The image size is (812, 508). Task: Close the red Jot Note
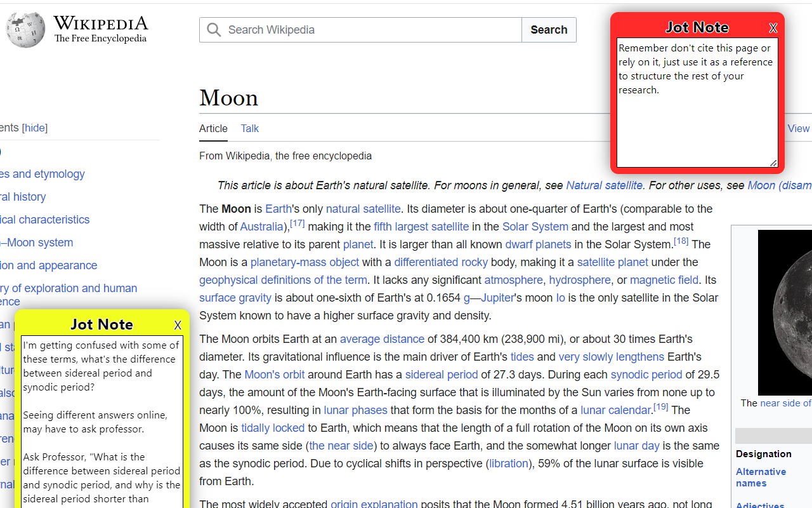(x=773, y=27)
